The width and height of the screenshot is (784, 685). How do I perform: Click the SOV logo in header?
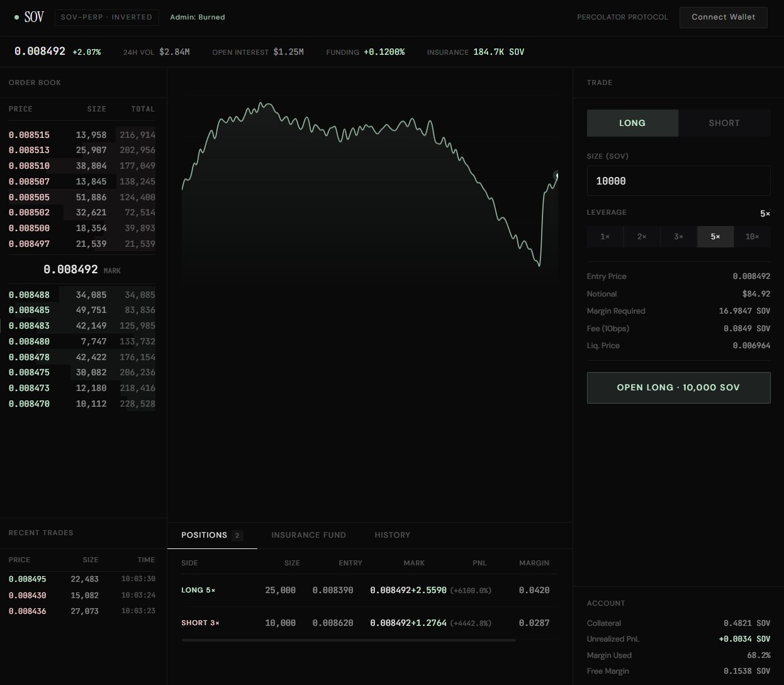[x=34, y=17]
